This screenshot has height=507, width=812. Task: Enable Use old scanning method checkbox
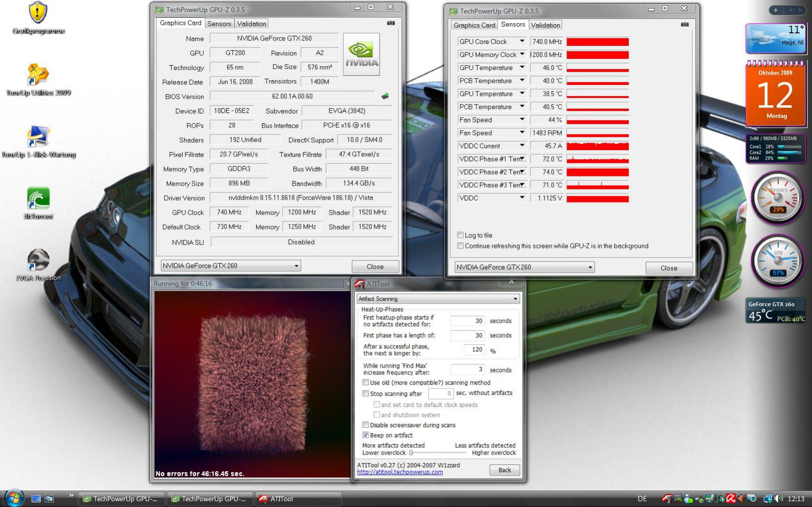(366, 382)
